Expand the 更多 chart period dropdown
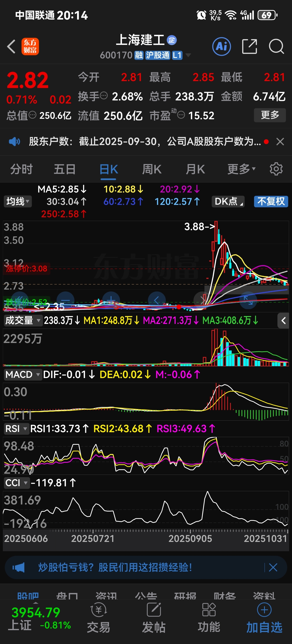Screen dimensions: 292x644 click(x=241, y=169)
